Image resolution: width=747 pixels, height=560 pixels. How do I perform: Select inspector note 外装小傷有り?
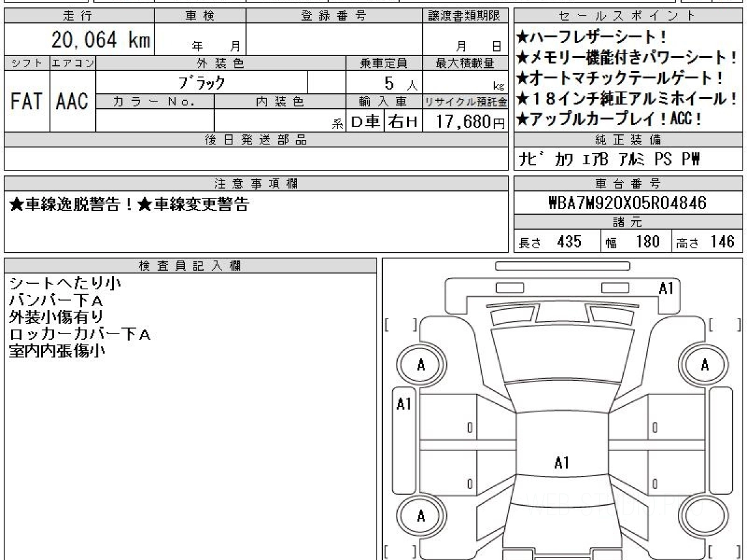57,317
